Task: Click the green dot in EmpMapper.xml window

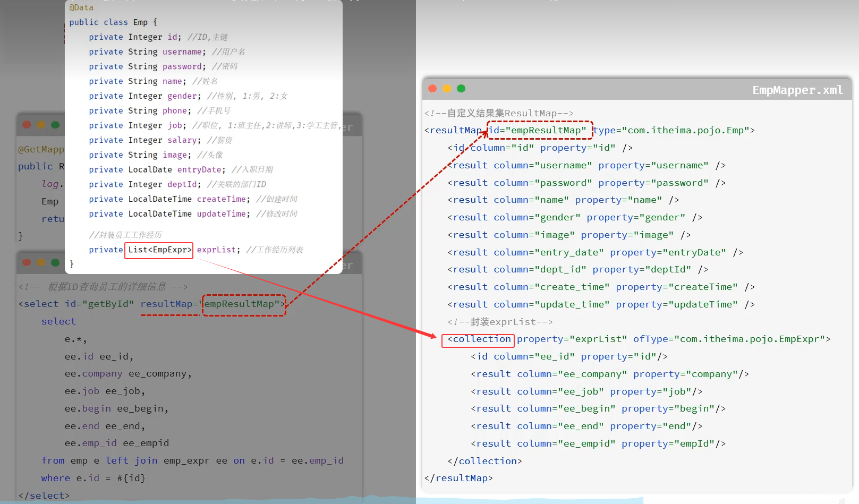Action: [461, 89]
